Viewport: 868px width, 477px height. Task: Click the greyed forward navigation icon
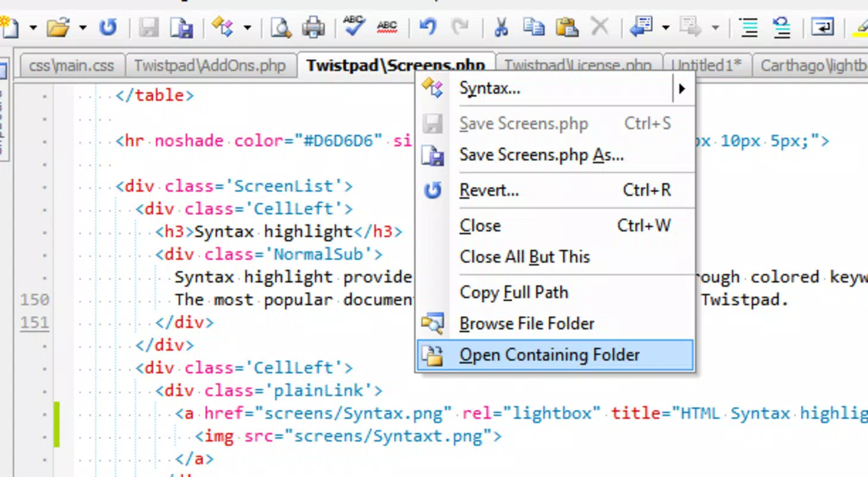tap(691, 27)
